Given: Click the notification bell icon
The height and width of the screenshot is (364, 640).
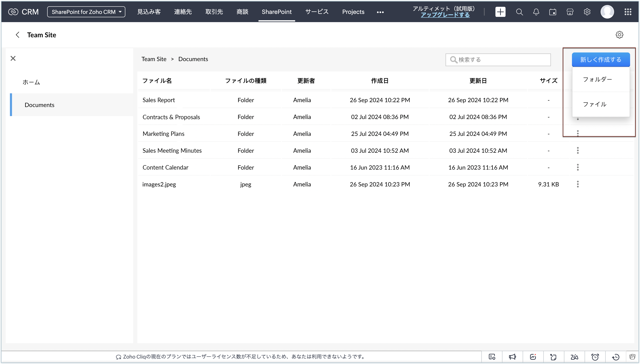Looking at the screenshot, I should coord(536,12).
